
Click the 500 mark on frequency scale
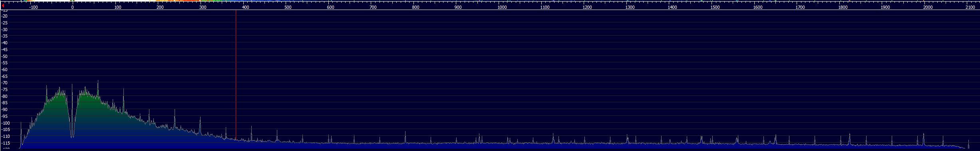(288, 7)
